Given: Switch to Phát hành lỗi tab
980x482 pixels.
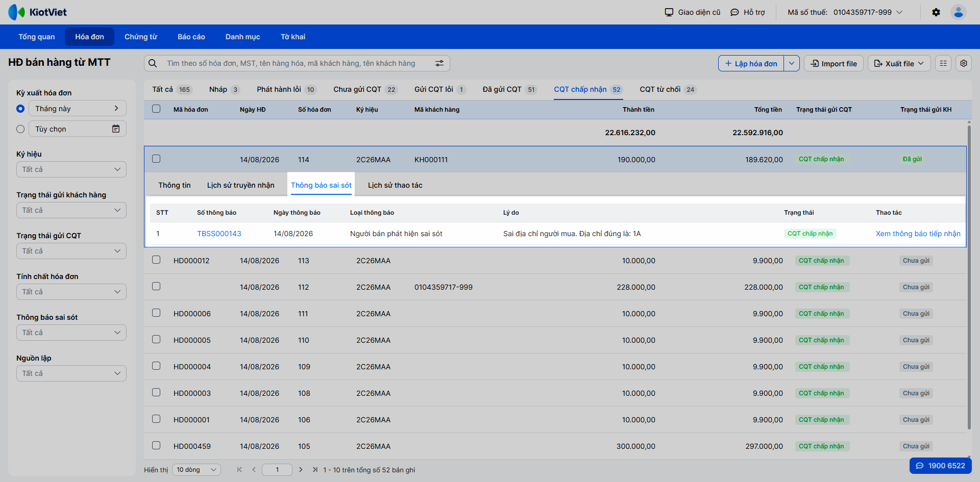Looking at the screenshot, I should [x=287, y=89].
